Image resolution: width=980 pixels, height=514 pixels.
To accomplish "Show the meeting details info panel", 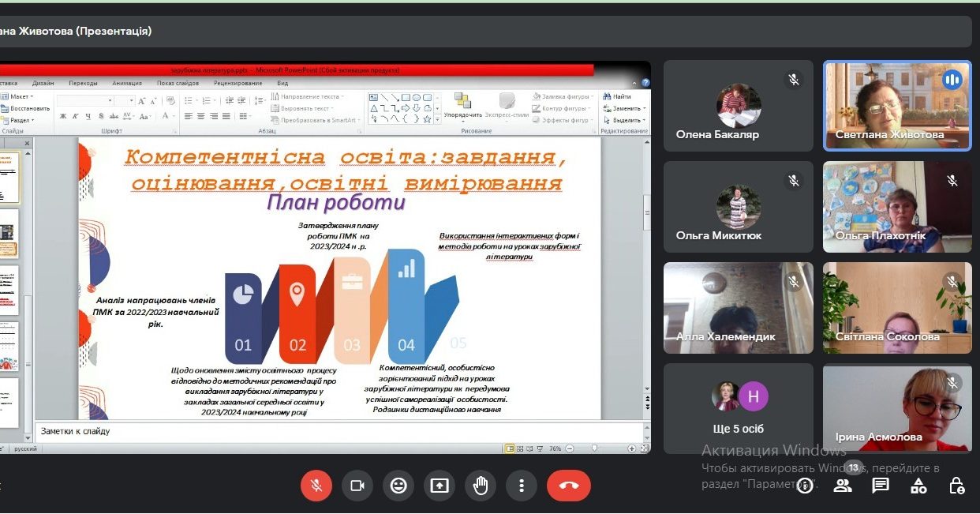I will (805, 486).
